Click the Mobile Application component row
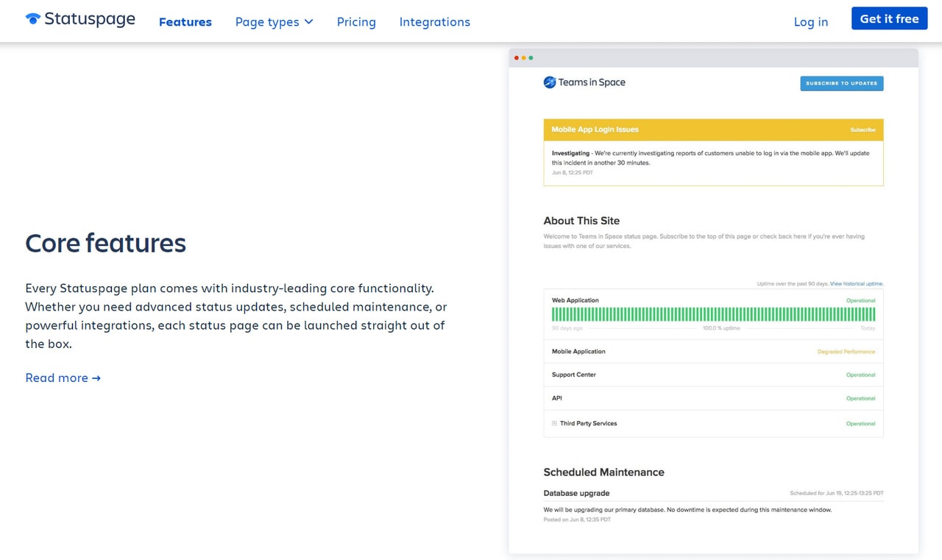 [x=714, y=352]
